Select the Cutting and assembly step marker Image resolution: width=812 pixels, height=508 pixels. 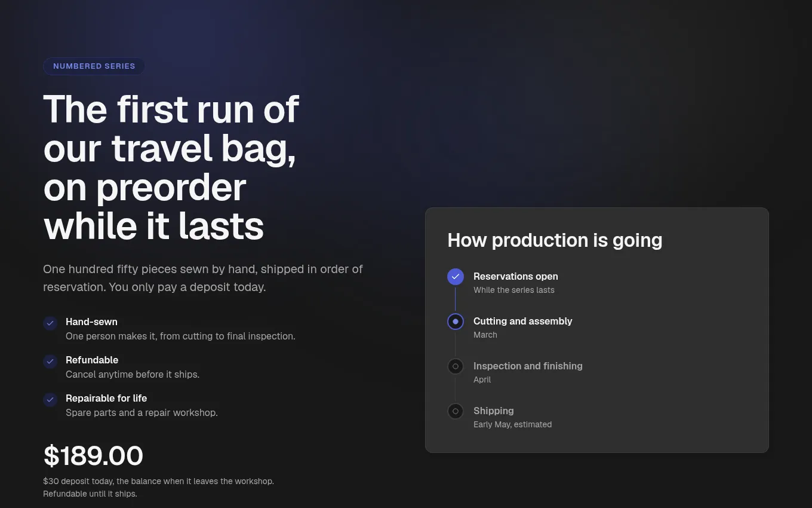click(x=456, y=322)
